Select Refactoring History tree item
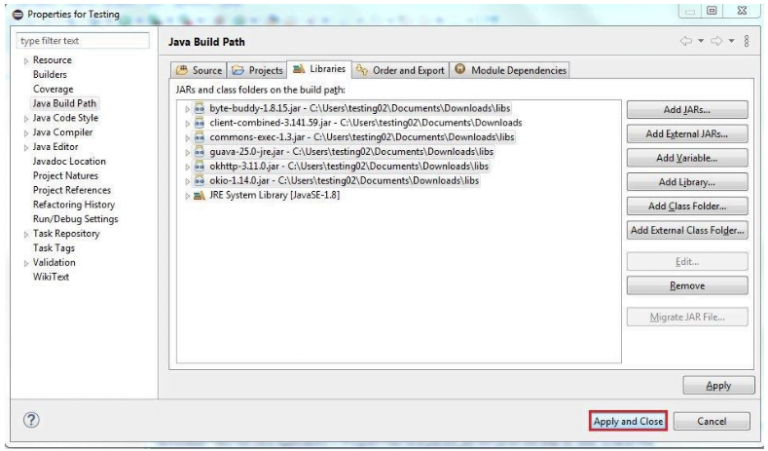The height and width of the screenshot is (451, 768). [74, 204]
